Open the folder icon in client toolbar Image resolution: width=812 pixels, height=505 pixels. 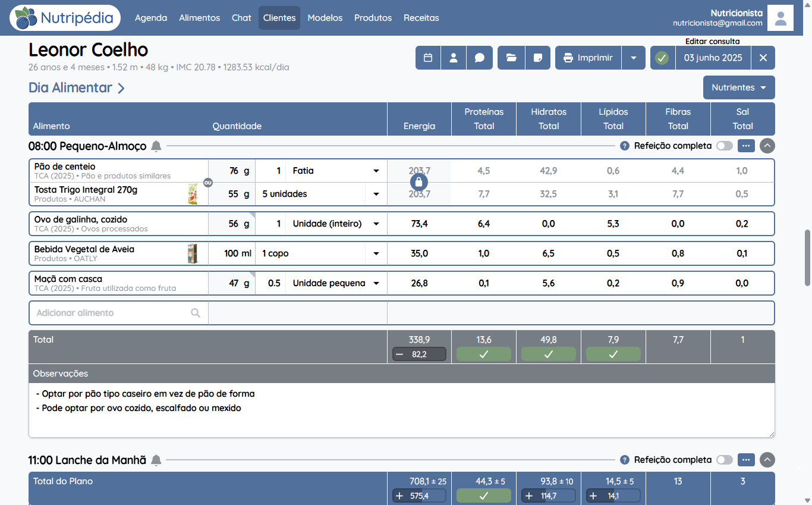tap(511, 58)
